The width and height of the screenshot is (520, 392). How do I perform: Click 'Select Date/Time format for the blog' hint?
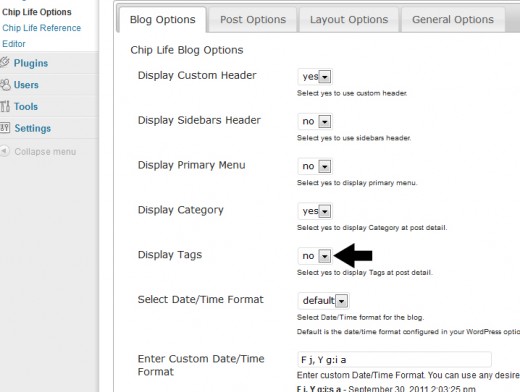360,317
